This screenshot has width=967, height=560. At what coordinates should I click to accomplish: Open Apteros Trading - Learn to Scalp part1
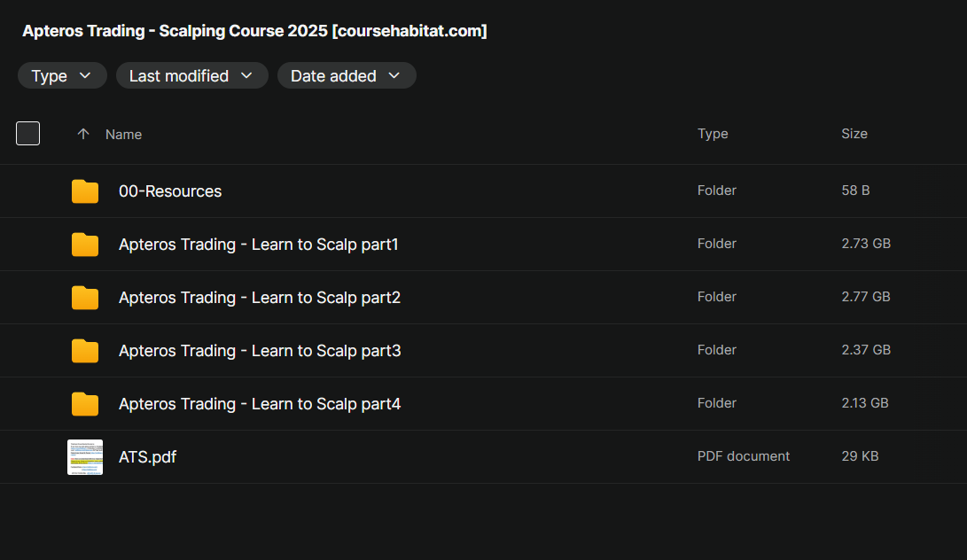(x=259, y=245)
